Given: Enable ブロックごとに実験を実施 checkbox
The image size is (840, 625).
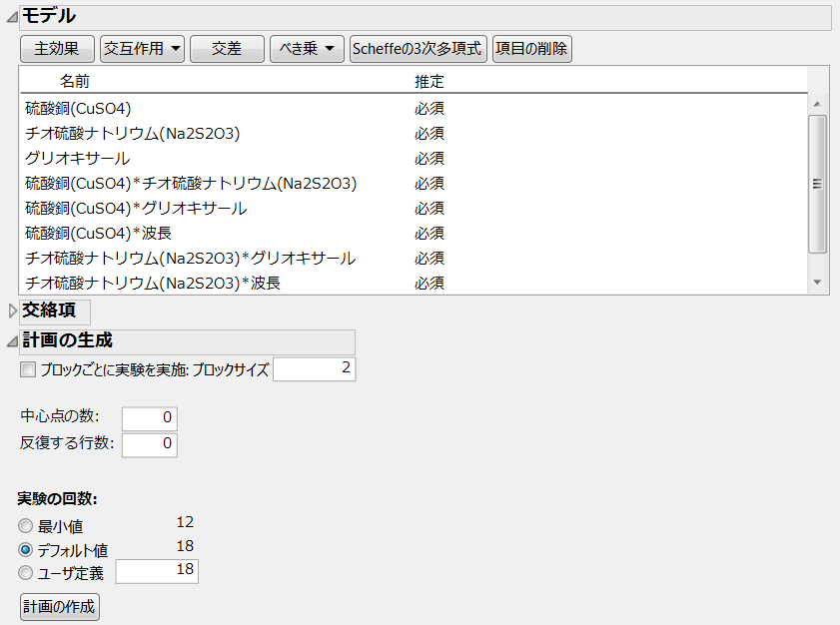Looking at the screenshot, I should coord(27,369).
